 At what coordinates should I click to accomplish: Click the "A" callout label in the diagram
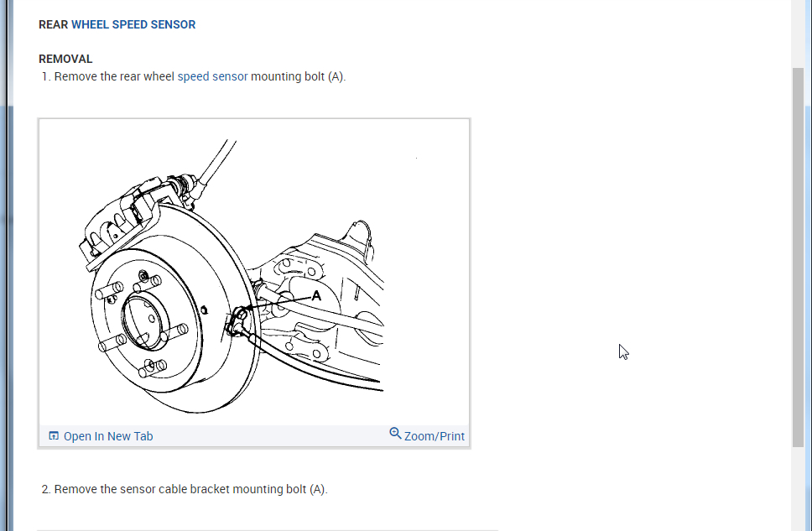pos(316,295)
